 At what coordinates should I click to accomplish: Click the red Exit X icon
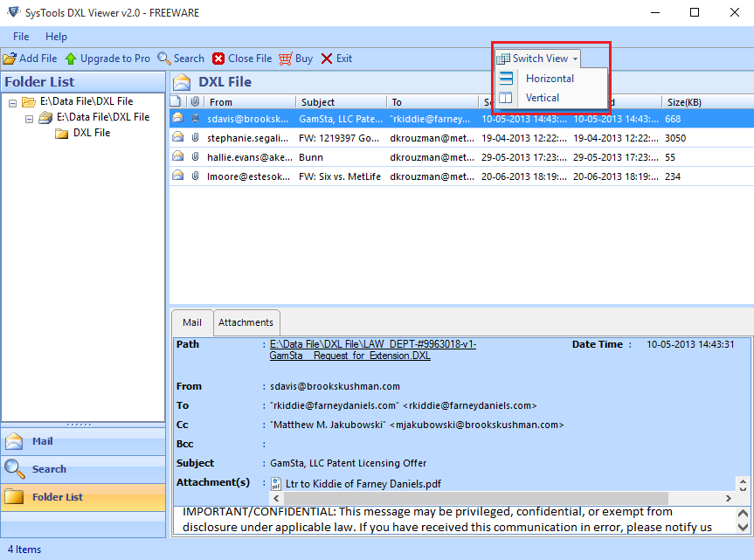(x=327, y=59)
